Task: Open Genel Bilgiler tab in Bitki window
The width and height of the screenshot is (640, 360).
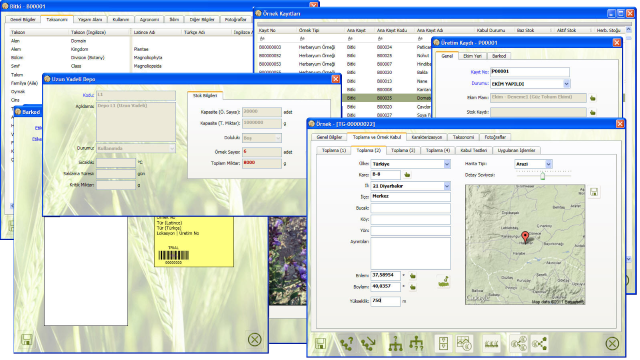Action: point(23,19)
